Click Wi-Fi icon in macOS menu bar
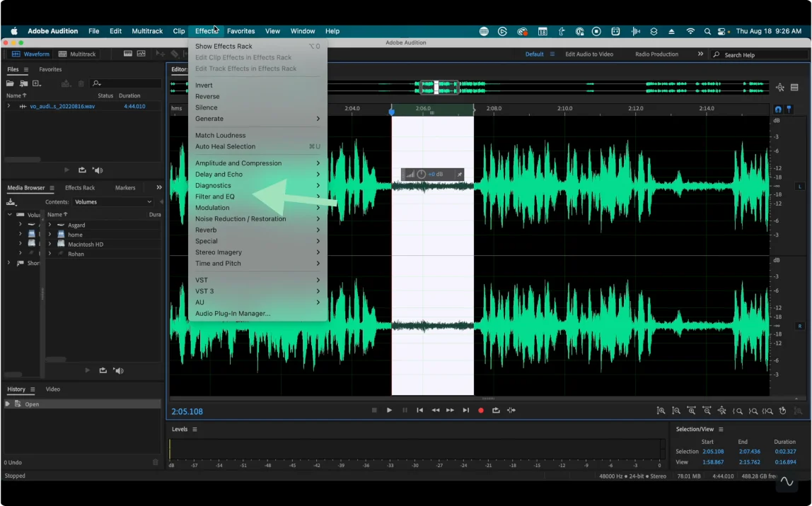 690,31
